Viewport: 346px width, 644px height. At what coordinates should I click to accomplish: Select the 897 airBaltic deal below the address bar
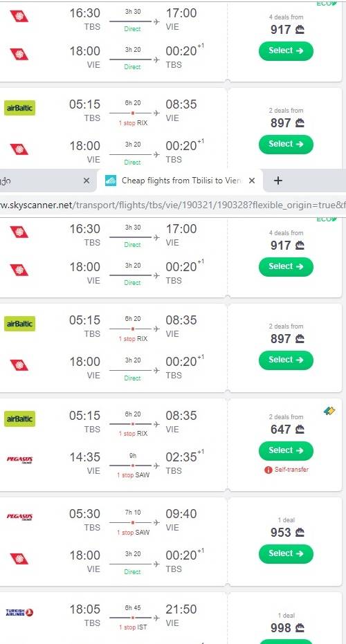286,360
